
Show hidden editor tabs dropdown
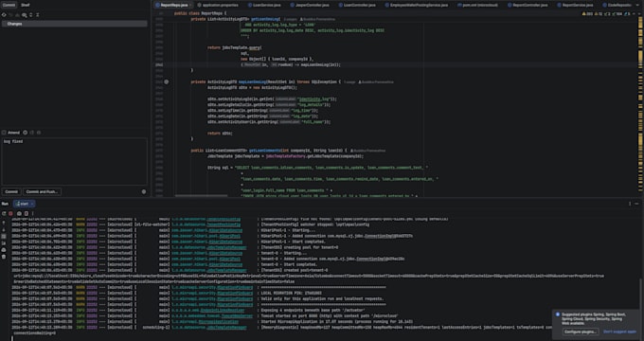tap(638, 5)
